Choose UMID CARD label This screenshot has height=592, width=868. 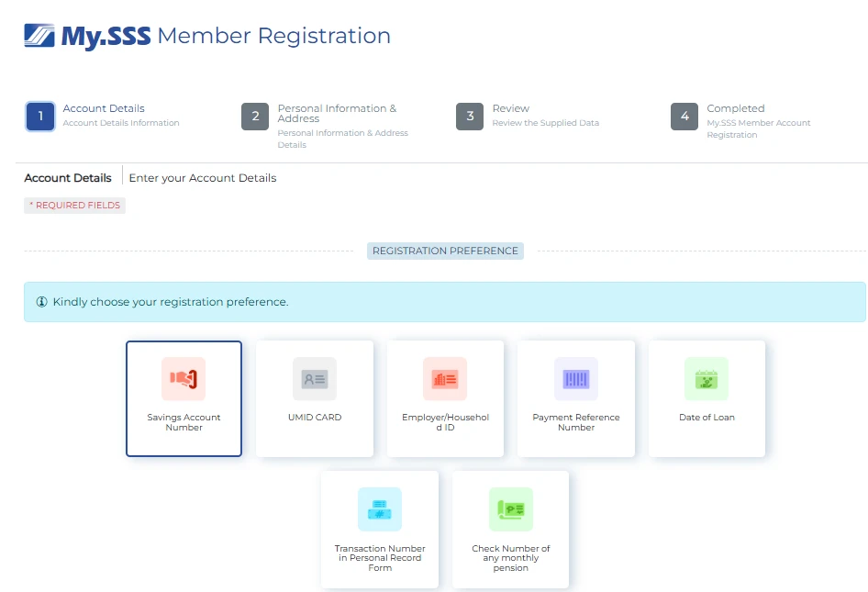(315, 417)
